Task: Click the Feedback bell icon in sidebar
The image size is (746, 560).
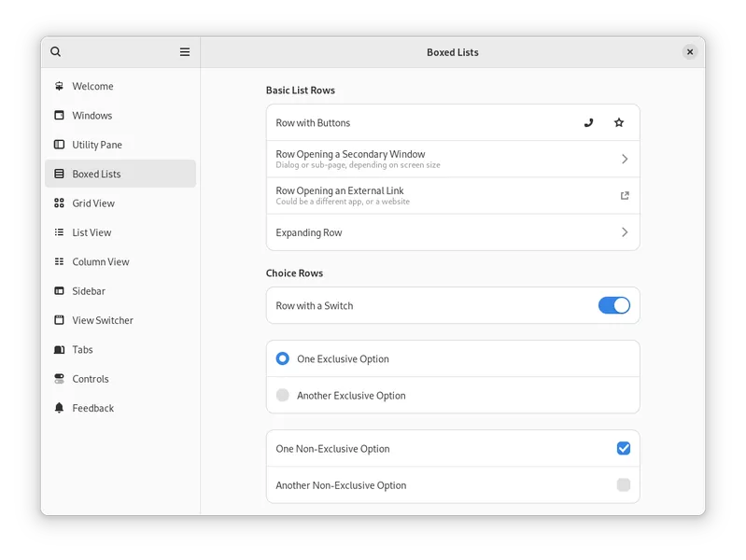Action: [60, 408]
